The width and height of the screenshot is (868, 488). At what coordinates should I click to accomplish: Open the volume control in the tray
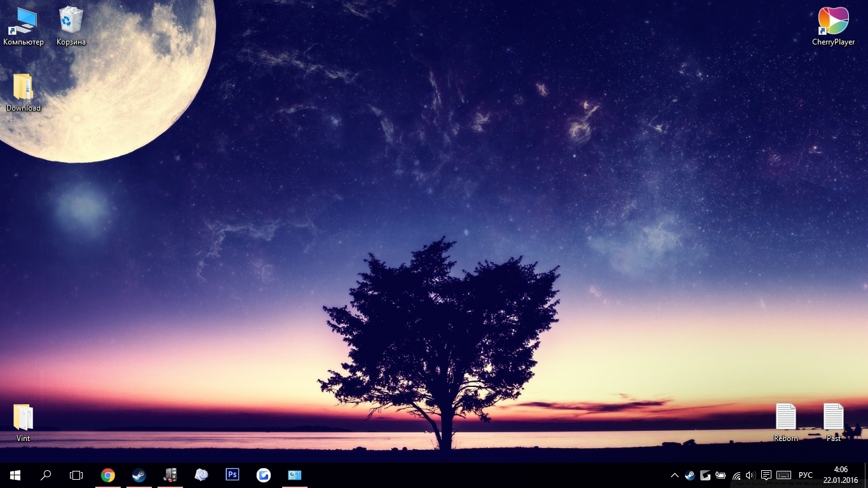tap(750, 475)
